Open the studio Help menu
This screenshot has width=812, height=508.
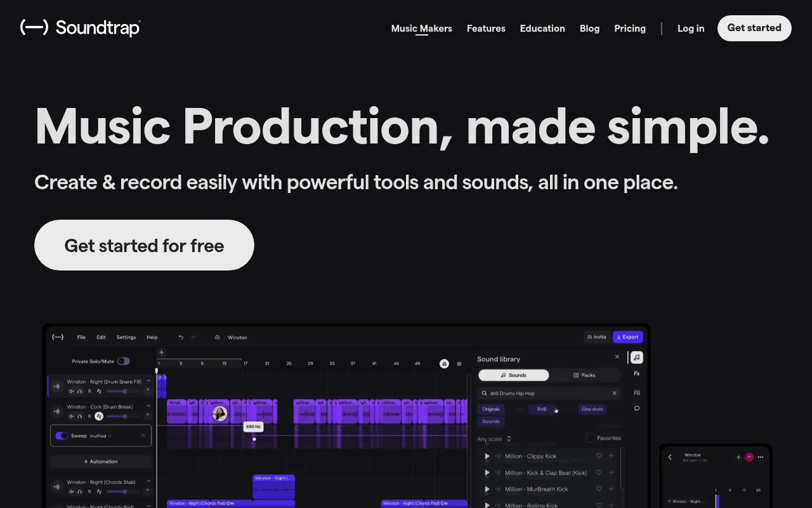click(152, 337)
